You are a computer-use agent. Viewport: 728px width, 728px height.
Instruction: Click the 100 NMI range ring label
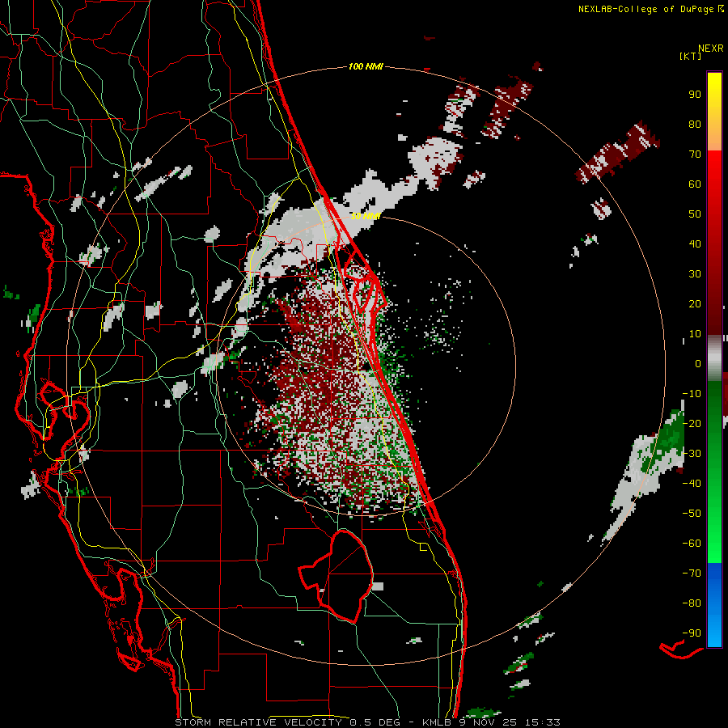(366, 67)
